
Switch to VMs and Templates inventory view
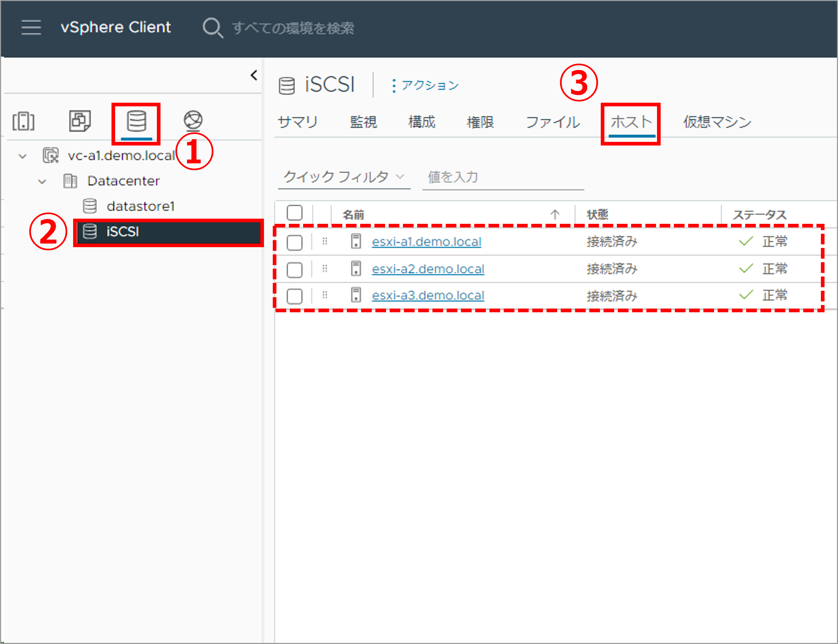click(x=80, y=121)
